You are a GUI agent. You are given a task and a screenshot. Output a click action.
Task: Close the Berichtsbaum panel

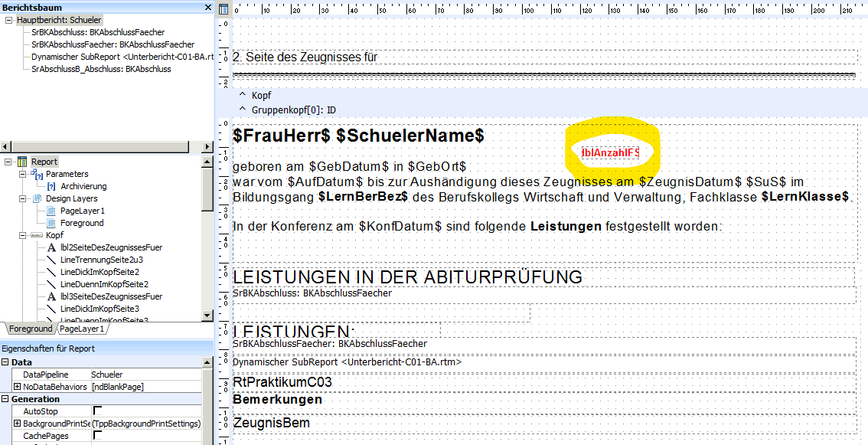(207, 7)
